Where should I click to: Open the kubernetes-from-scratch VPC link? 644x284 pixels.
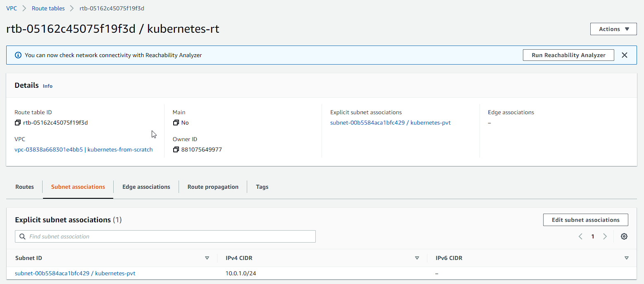(84, 149)
